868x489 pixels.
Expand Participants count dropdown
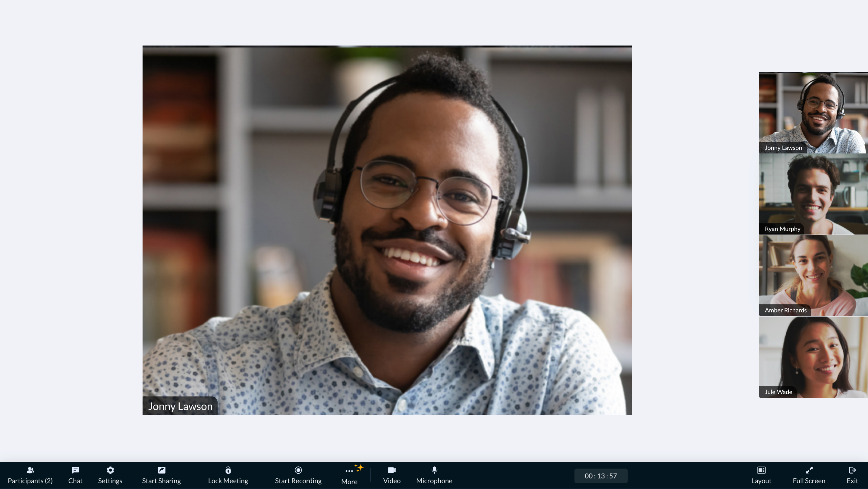pos(30,475)
